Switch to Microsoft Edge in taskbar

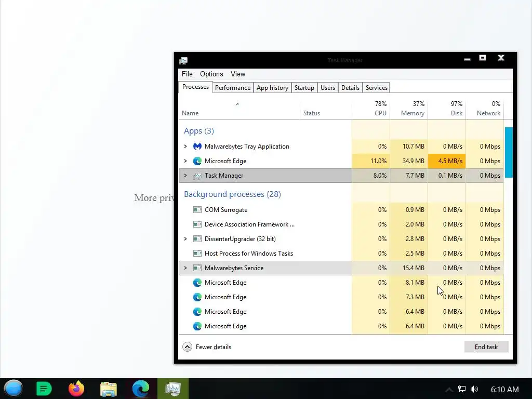pyautogui.click(x=140, y=389)
